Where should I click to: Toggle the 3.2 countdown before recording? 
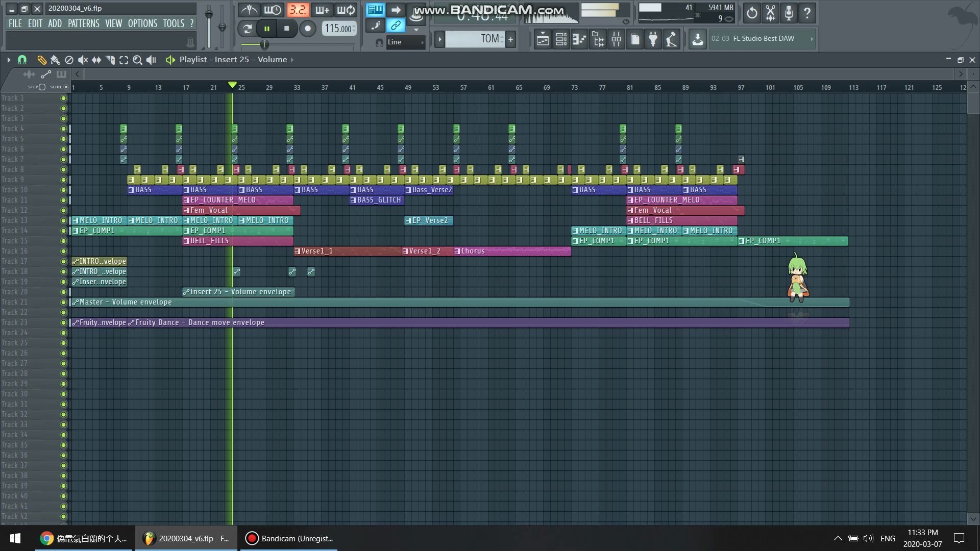point(298,10)
